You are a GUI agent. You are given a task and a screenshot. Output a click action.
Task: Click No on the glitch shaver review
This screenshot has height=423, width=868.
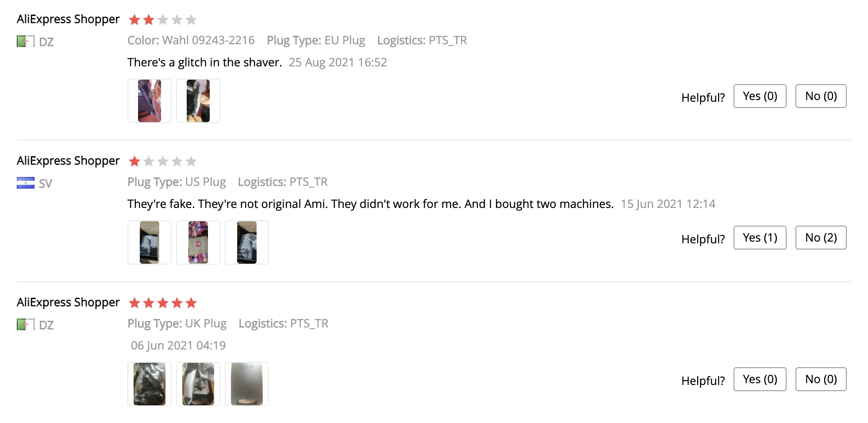(x=821, y=96)
